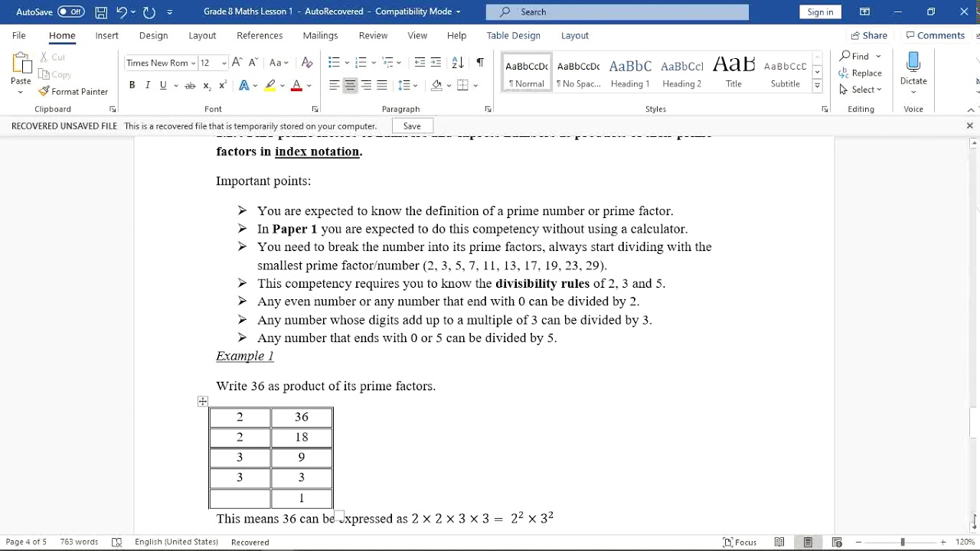Image resolution: width=980 pixels, height=551 pixels.
Task: Click the Center alignment icon
Action: coord(350,85)
